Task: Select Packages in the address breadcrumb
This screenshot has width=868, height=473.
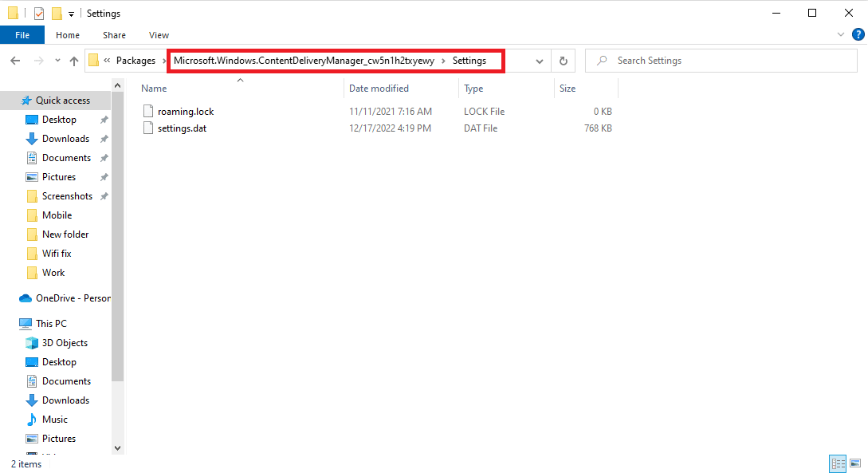Action: 136,61
